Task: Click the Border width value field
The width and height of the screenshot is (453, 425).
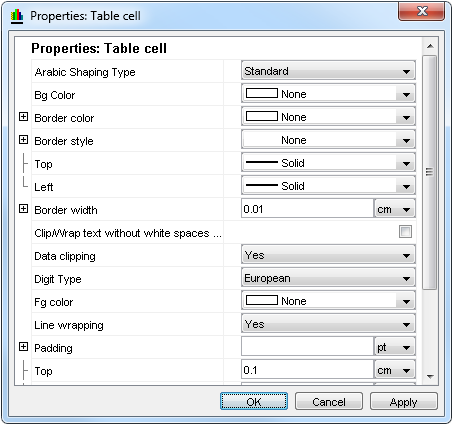Action: tap(307, 209)
